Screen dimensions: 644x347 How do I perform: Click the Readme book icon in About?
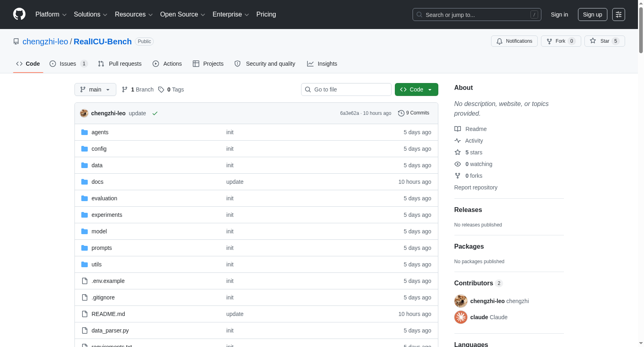tap(458, 129)
